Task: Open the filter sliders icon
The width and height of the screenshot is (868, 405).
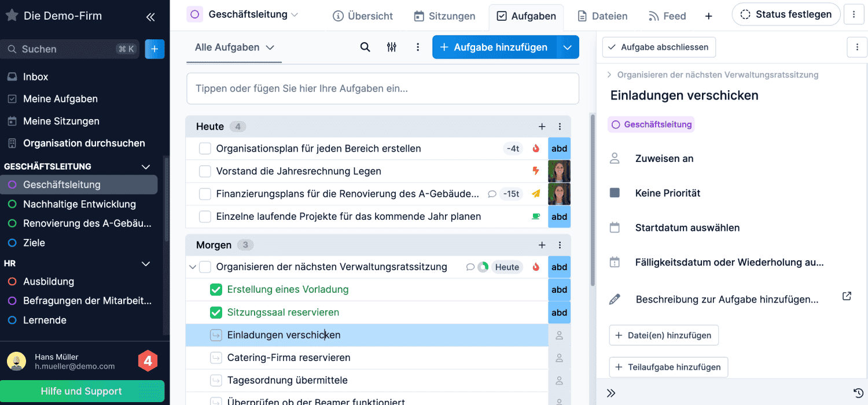Action: point(392,47)
